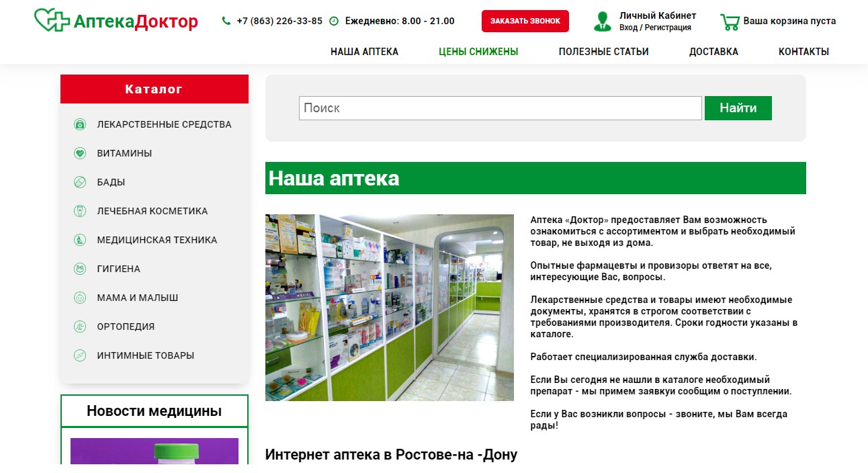Go to Полезные статьи in the menu
Viewport: 868px width, 473px height.
click(x=604, y=52)
